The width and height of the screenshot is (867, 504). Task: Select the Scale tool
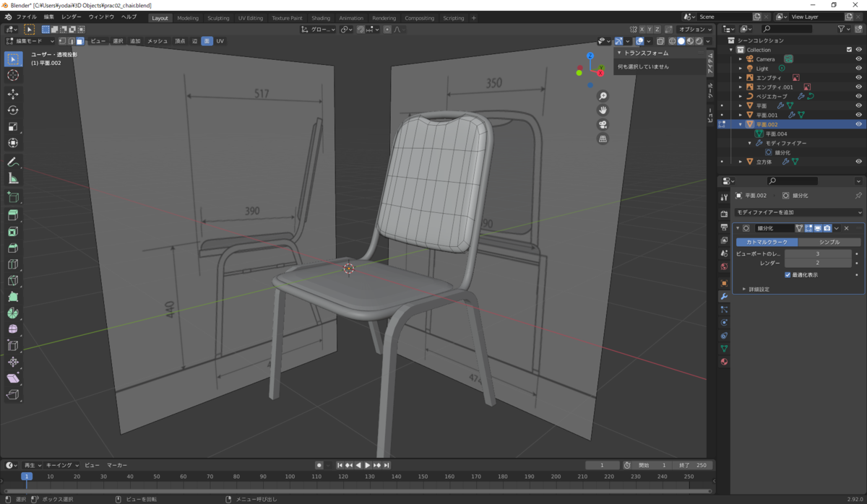pyautogui.click(x=13, y=126)
